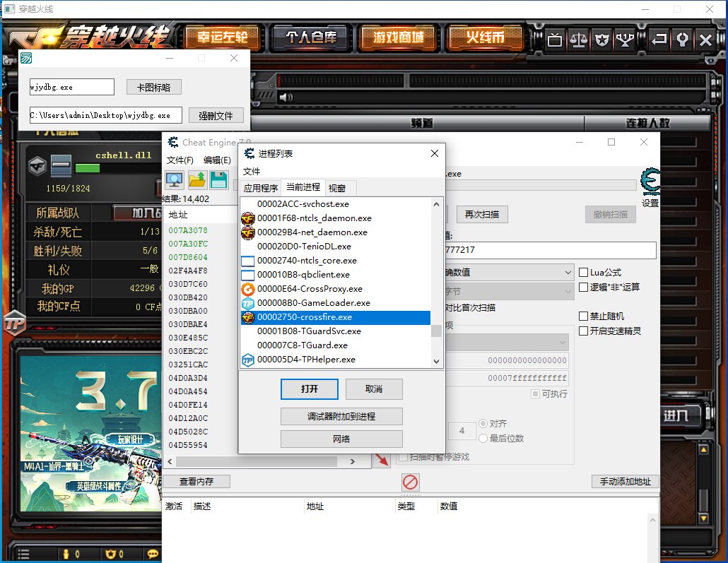Click the 取消 button
Screen dimensions: 728x563
tap(374, 389)
